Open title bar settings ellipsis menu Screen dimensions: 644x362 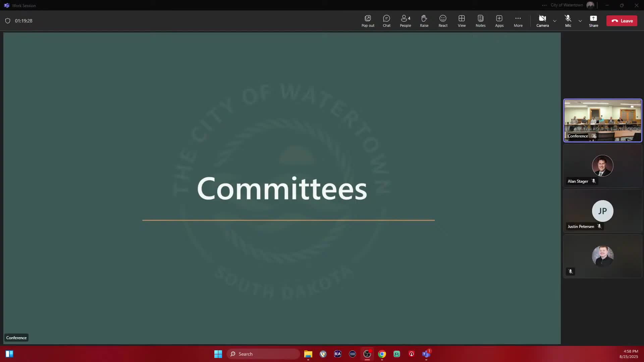544,5
